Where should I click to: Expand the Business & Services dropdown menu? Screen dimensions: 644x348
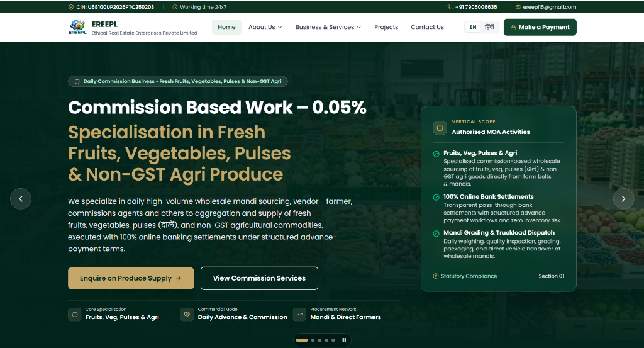328,27
